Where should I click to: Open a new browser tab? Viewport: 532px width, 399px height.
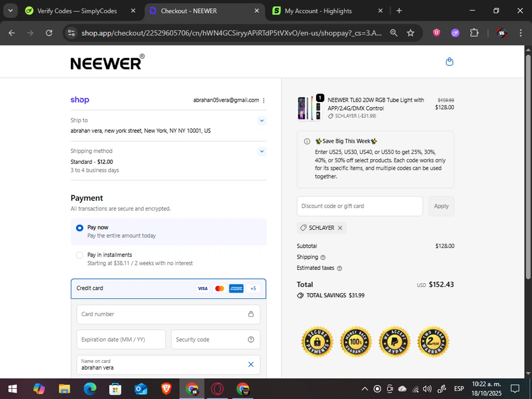click(399, 11)
